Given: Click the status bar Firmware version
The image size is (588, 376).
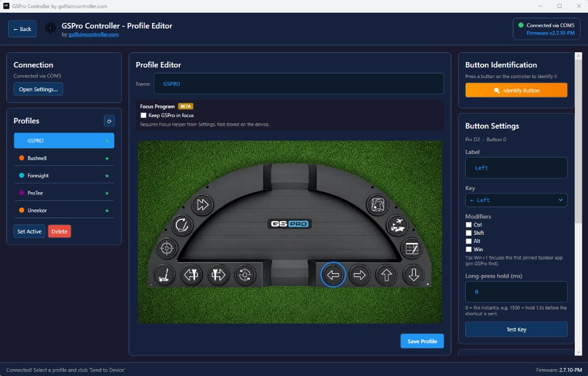Looking at the screenshot, I should 559,370.
